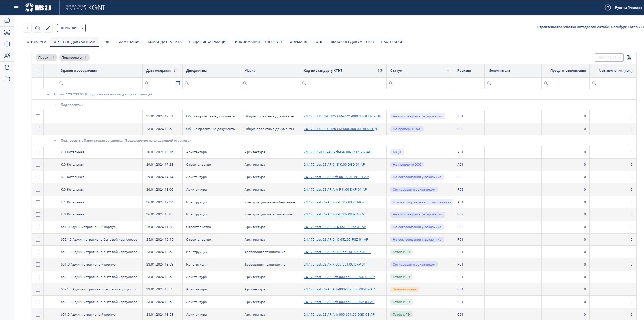Check the row with status Запланирован

pyautogui.click(x=38, y=290)
